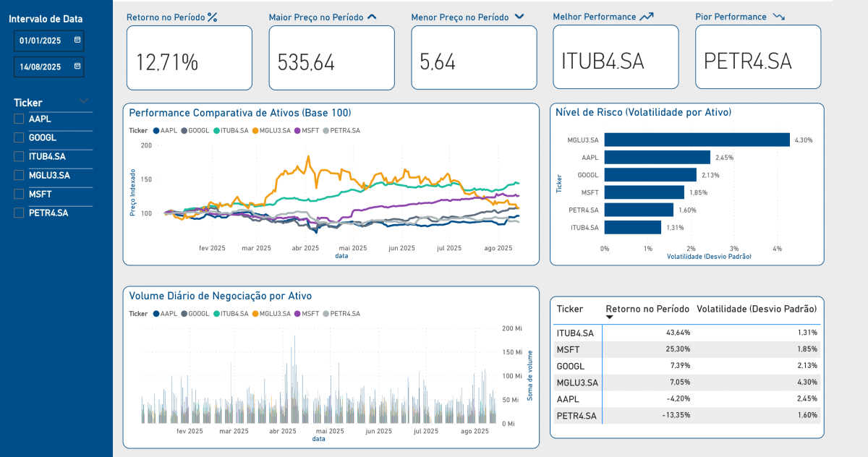The width and height of the screenshot is (868, 457).
Task: Open calendar picker for end date 14/08/2025
Action: point(77,67)
